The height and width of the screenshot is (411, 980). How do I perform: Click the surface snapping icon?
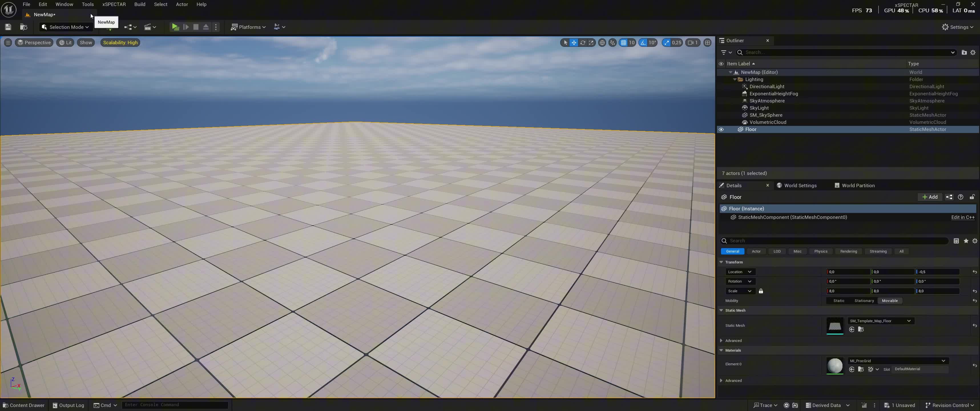tap(612, 43)
